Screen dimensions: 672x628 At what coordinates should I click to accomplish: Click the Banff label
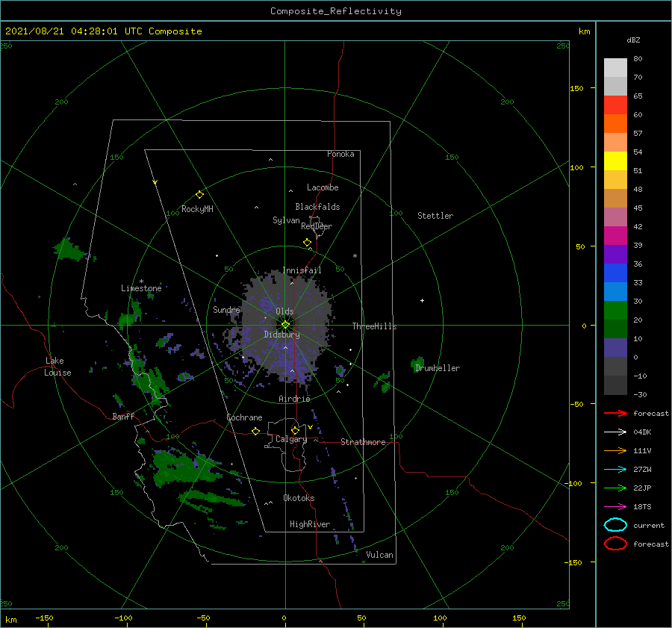(123, 416)
